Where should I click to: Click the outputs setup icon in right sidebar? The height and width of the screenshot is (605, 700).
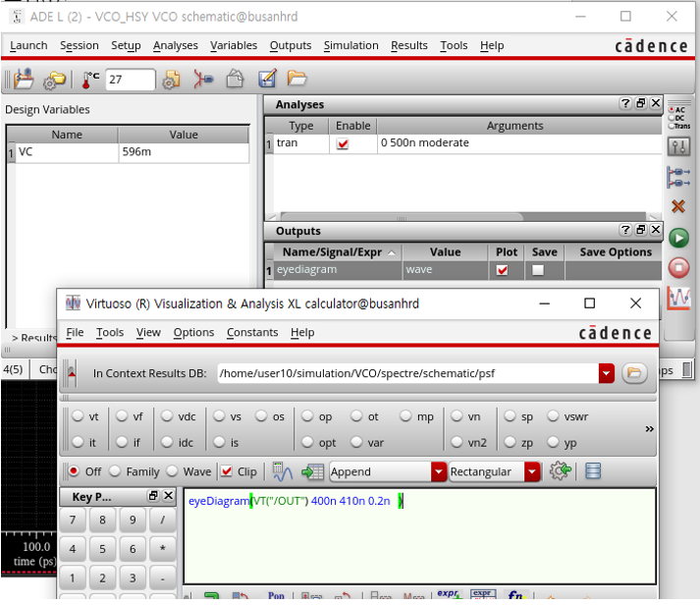[x=678, y=177]
